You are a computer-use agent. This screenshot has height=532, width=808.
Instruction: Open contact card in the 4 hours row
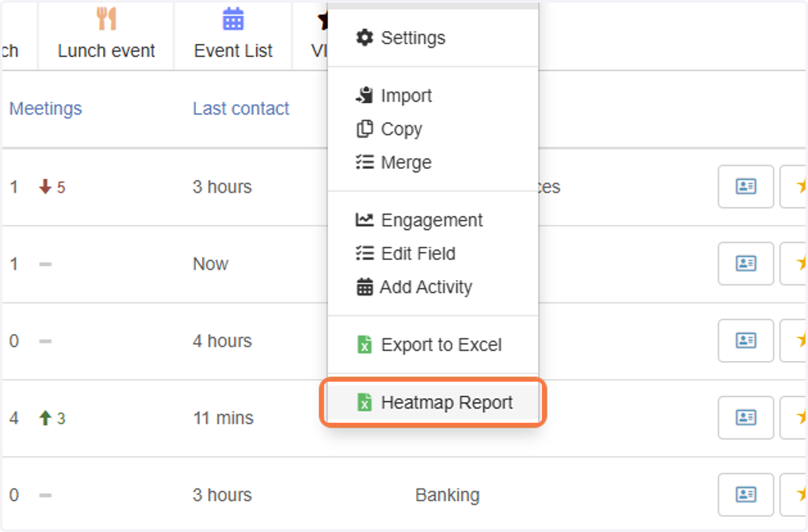(746, 341)
